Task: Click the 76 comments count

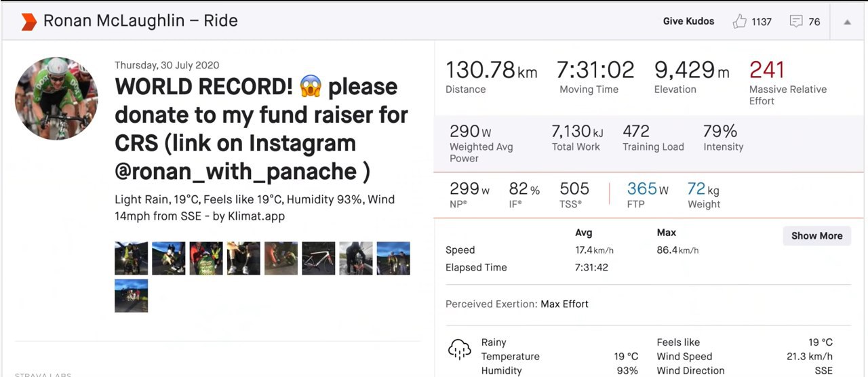Action: coord(814,22)
